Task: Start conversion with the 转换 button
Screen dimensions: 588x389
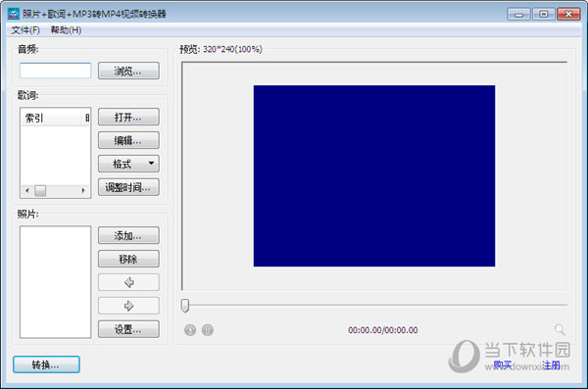Action: (46, 365)
